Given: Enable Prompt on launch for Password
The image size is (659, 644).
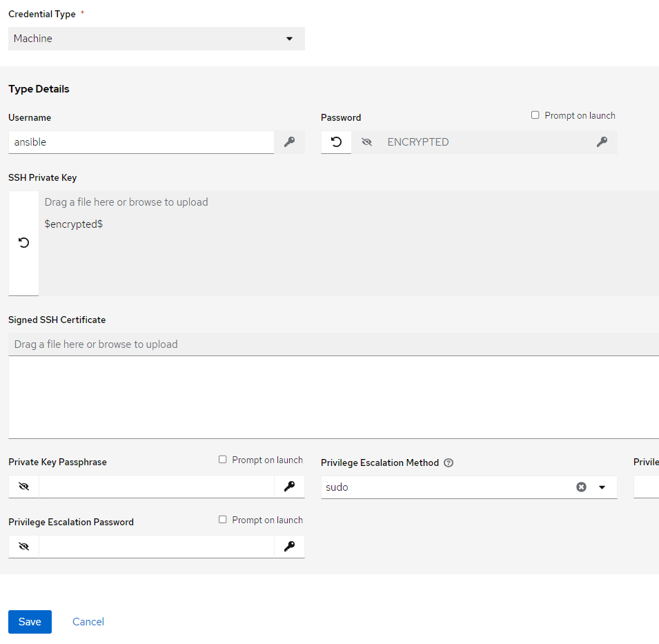Looking at the screenshot, I should pyautogui.click(x=535, y=115).
